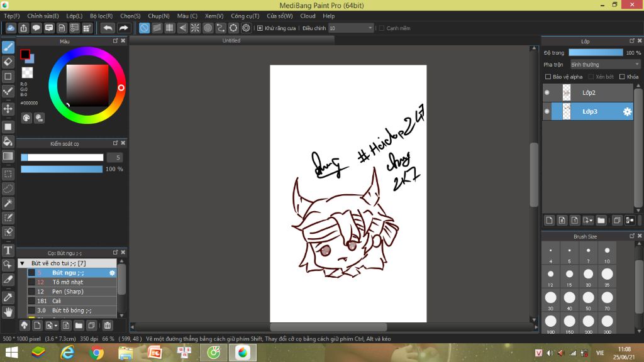The height and width of the screenshot is (362, 644).
Task: Create a new layer in Lớp panel
Action: point(549,221)
